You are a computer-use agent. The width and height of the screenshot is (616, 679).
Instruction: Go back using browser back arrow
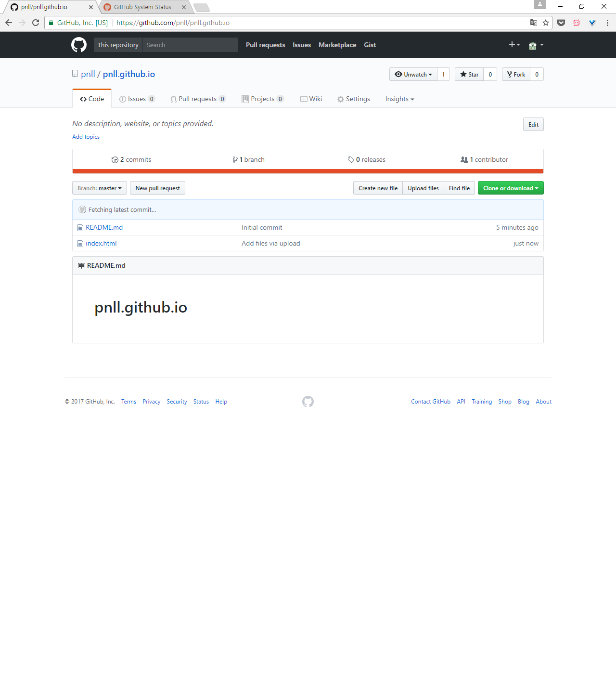click(x=9, y=23)
